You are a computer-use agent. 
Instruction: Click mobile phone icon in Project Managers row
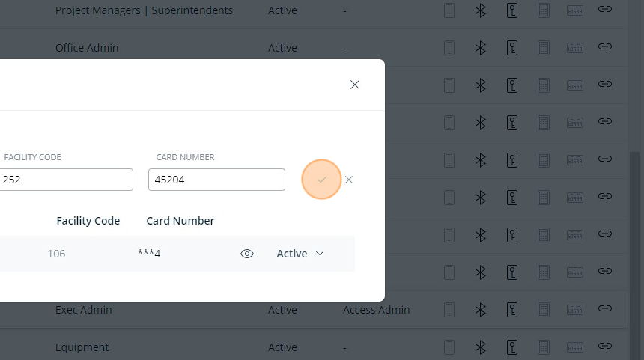(449, 10)
